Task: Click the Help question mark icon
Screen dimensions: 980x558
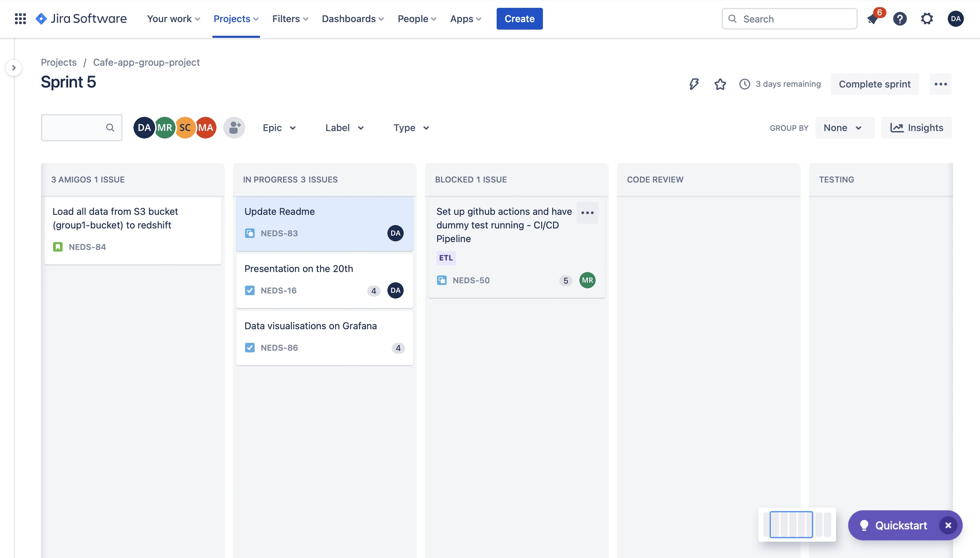Action: [x=900, y=19]
